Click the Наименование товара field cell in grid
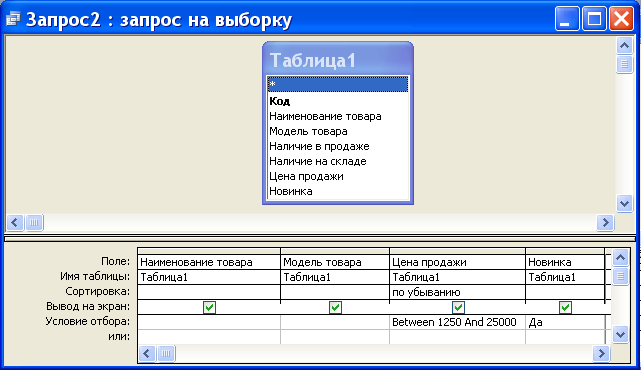641x370 pixels. tap(209, 262)
